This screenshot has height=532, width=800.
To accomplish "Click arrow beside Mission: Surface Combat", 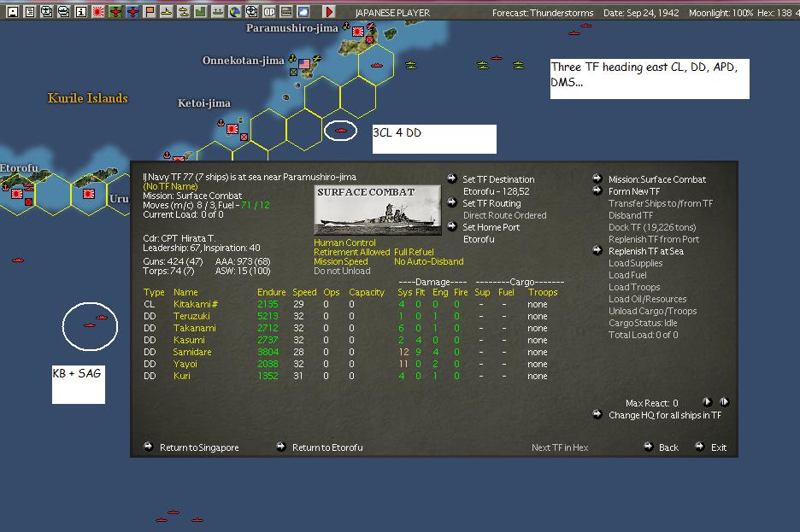I will pos(597,178).
